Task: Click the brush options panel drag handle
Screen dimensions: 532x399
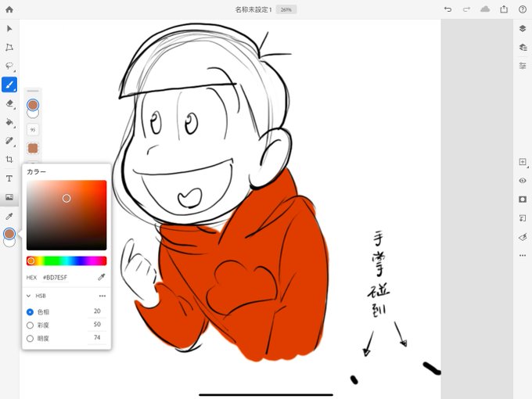Action: 33,91
